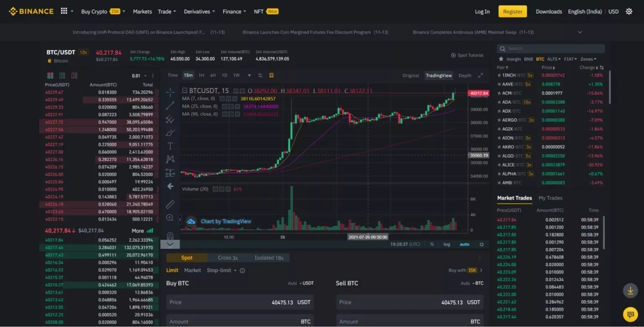
Task: Select the pitchfork drawing tool
Action: pos(170,120)
